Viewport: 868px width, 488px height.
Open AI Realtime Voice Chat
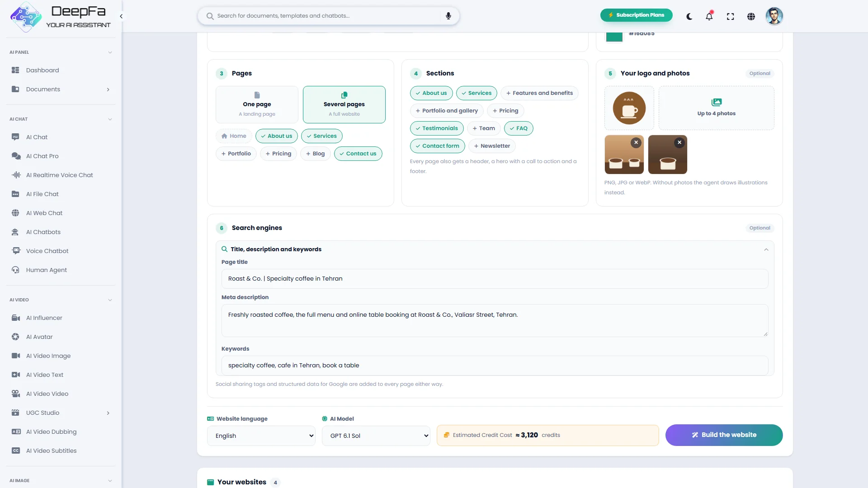point(61,175)
